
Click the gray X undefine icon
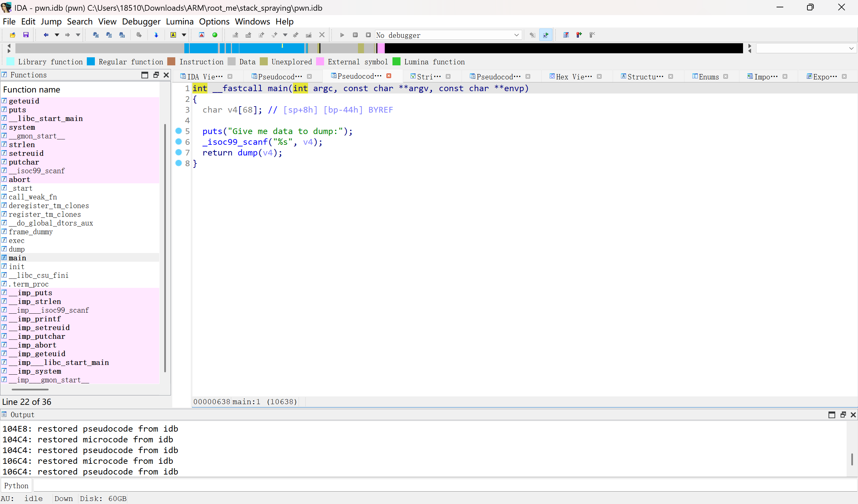click(x=322, y=35)
